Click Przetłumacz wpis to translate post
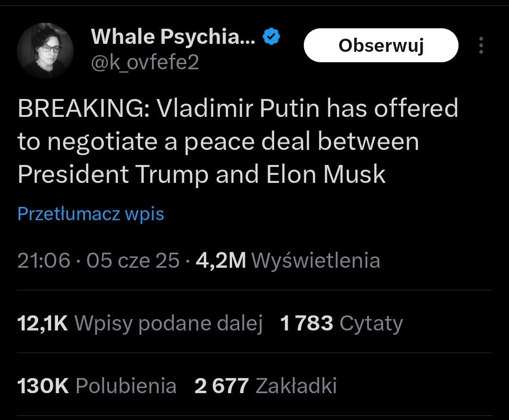 [x=91, y=214]
